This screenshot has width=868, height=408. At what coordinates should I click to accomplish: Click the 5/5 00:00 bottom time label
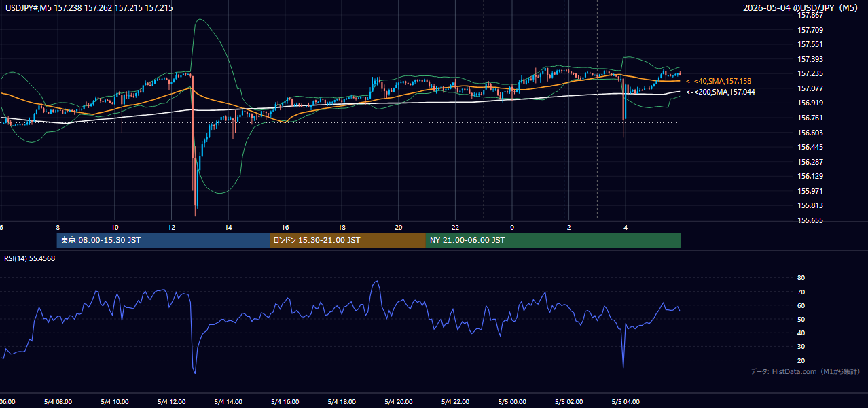pos(512,402)
